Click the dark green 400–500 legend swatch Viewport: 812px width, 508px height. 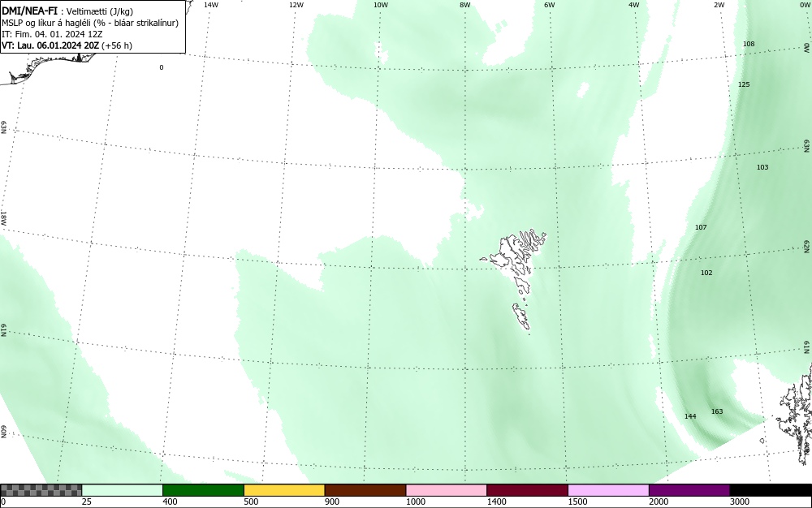pos(203,490)
